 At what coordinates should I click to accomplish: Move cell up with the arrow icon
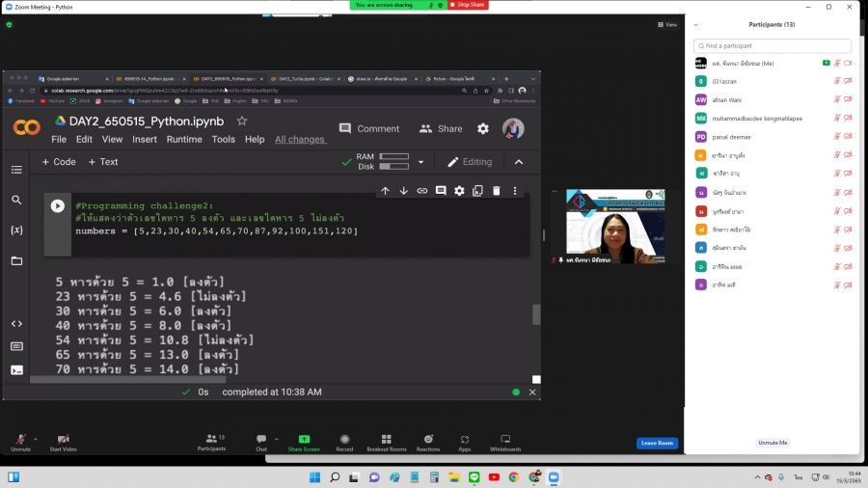(x=386, y=191)
